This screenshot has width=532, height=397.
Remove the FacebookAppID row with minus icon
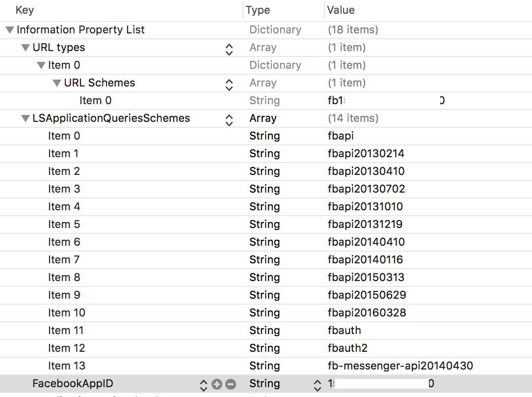(x=231, y=384)
